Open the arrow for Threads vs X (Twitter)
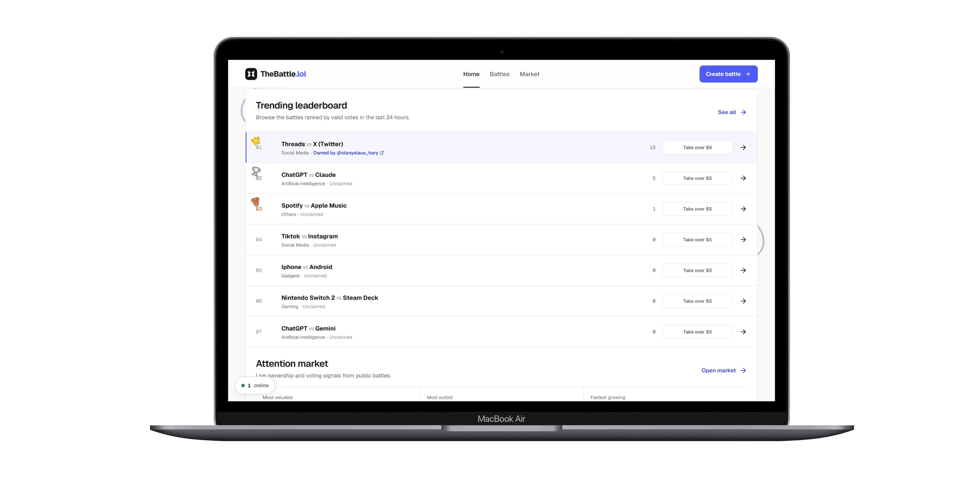This screenshot has height=479, width=980. point(743,147)
